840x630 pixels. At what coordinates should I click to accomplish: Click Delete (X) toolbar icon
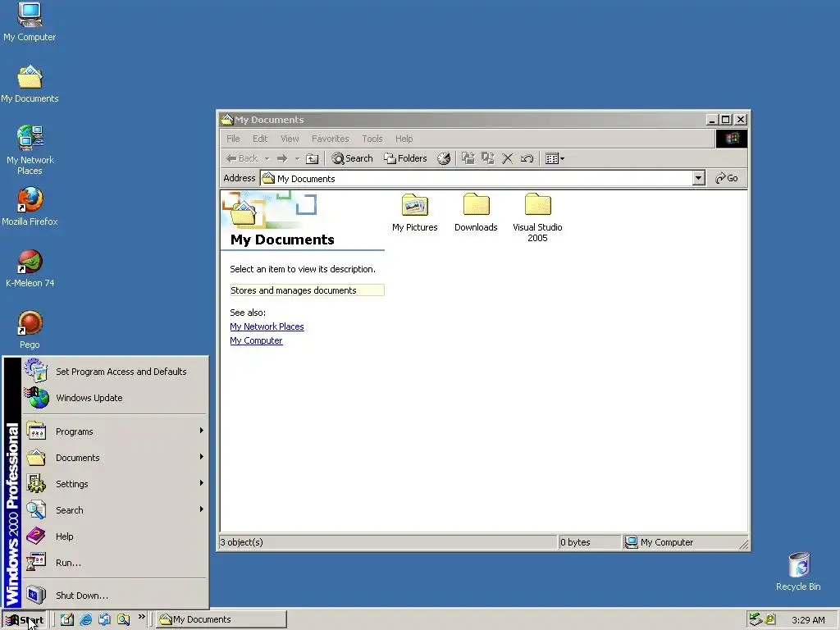click(507, 158)
